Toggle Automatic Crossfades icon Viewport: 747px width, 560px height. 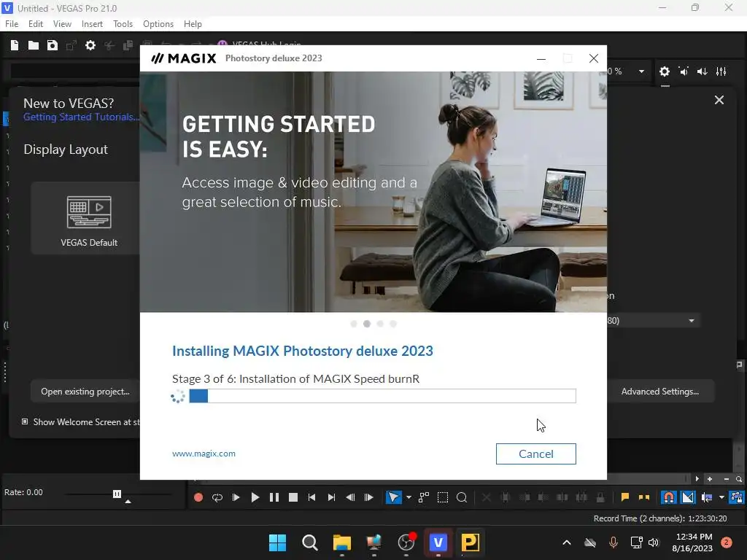[x=688, y=497]
